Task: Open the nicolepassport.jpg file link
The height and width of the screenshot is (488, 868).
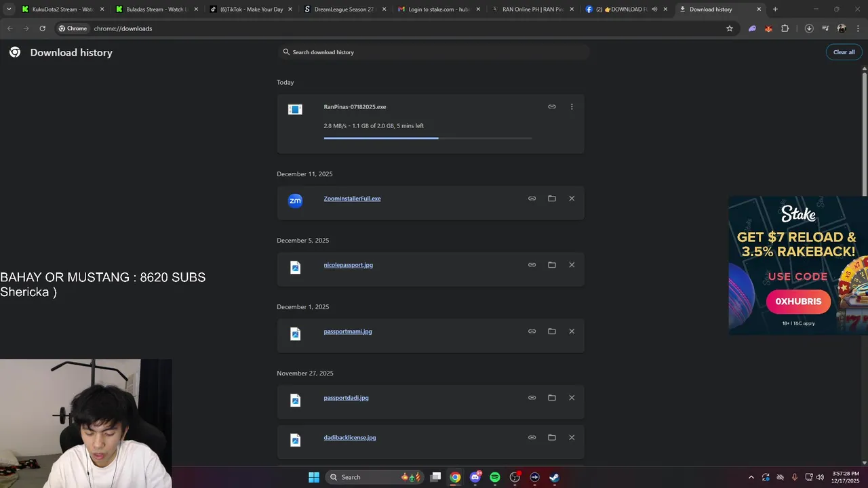Action: (349, 265)
